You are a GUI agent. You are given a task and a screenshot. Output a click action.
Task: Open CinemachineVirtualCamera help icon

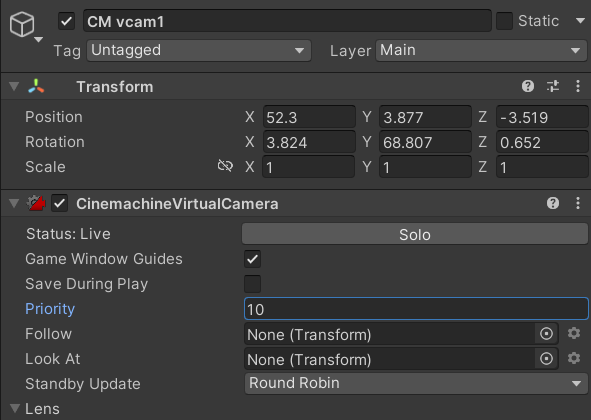point(553,203)
